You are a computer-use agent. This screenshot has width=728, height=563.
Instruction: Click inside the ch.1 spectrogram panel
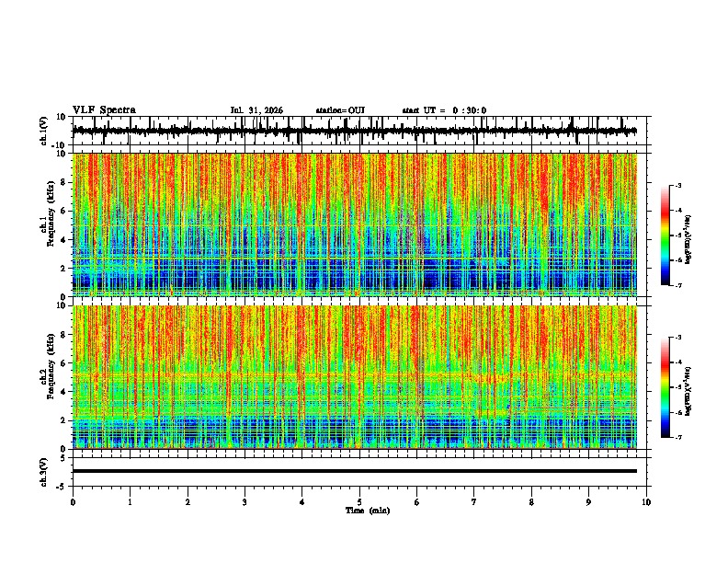[354, 224]
